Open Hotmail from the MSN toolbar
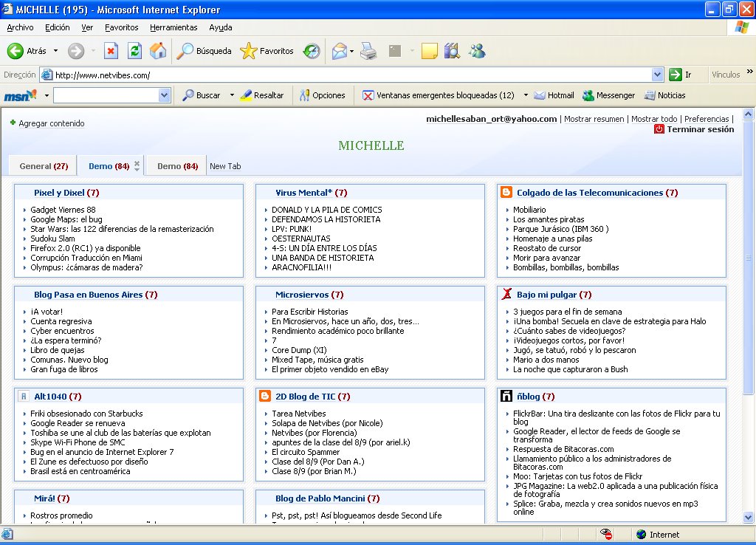The image size is (756, 545). click(x=554, y=95)
